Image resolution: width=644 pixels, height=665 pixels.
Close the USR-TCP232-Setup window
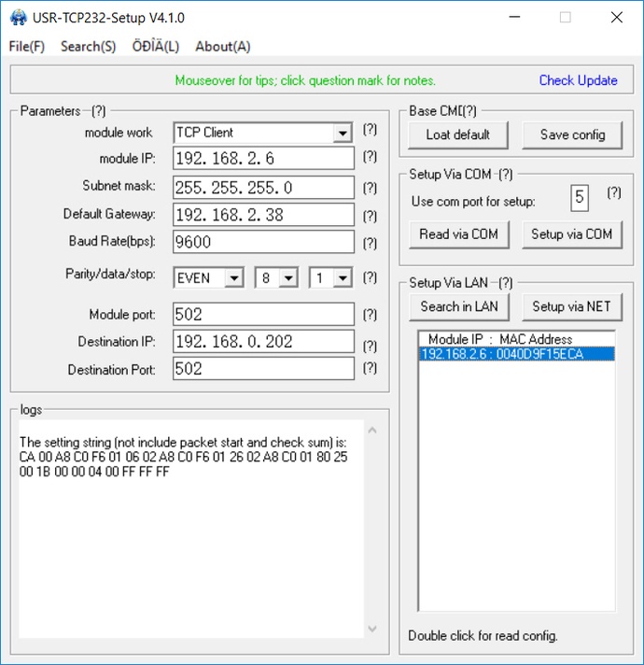616,18
